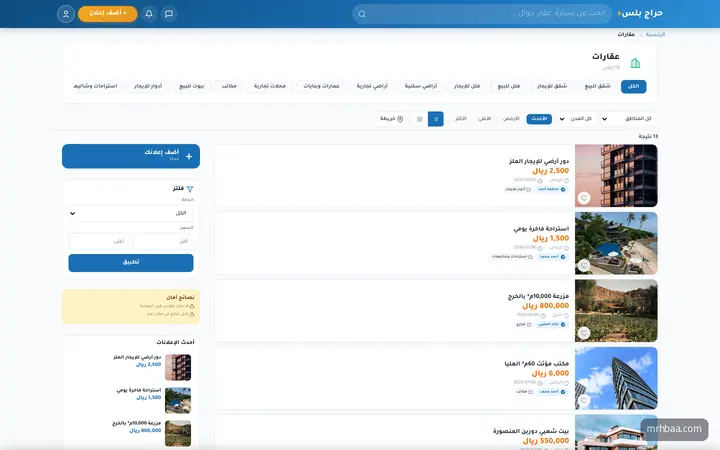The width and height of the screenshot is (720, 450).
Task: Select the مكاتب tab
Action: (x=229, y=86)
